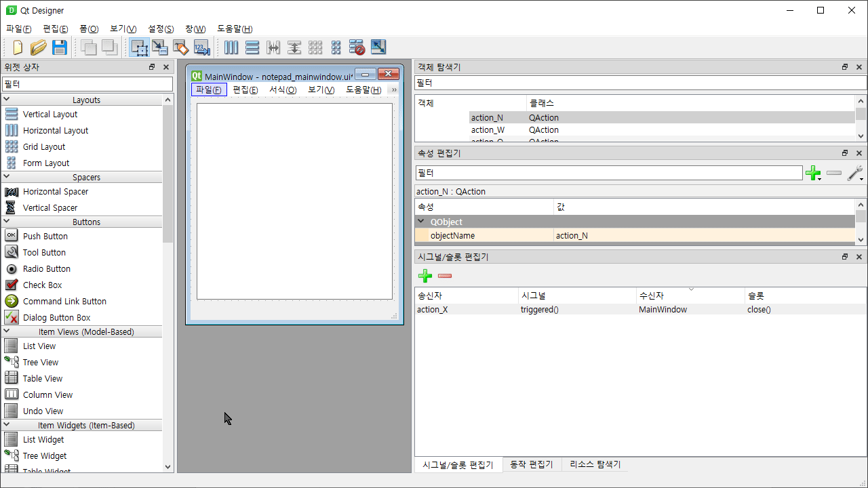Image resolution: width=868 pixels, height=488 pixels.
Task: Sort connections by 수신자 column header
Action: [691, 296]
